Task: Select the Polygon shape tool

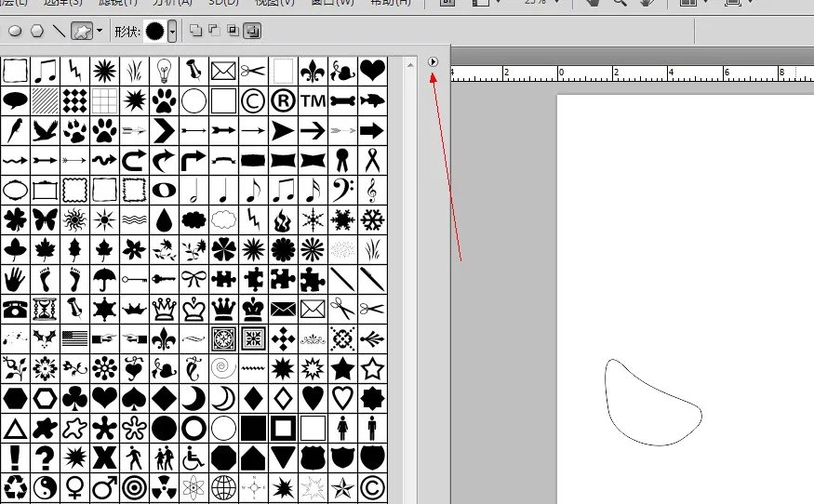Action: [x=37, y=31]
